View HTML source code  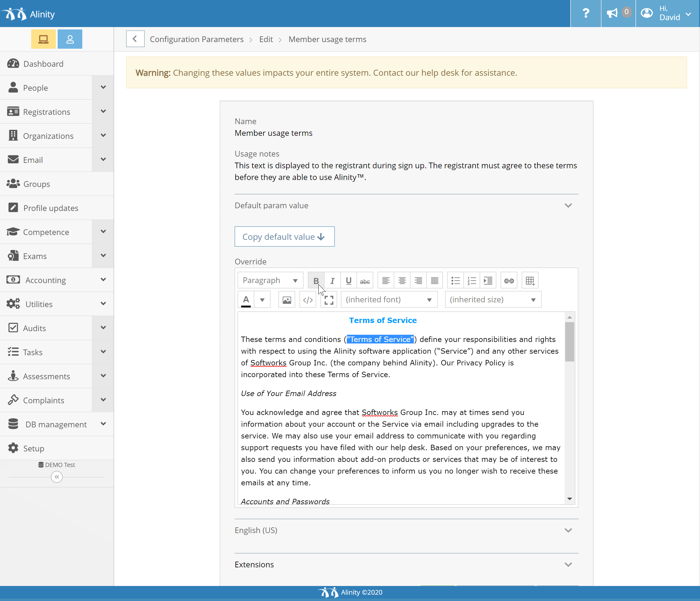click(x=308, y=300)
